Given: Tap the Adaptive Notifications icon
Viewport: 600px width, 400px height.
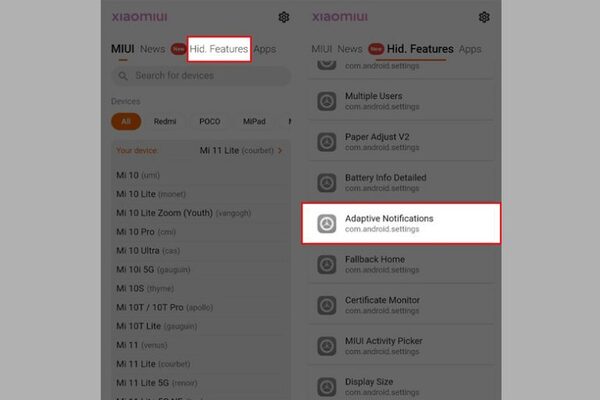Looking at the screenshot, I should coord(327,224).
